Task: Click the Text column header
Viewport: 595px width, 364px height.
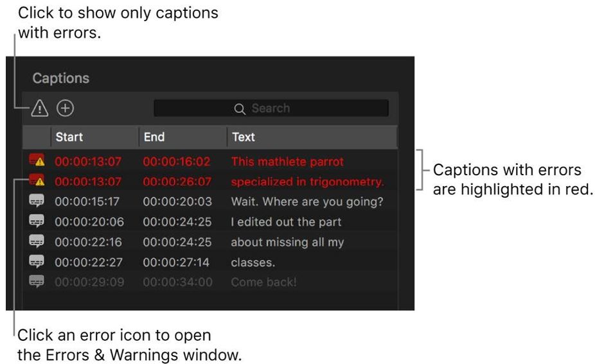Action: tap(244, 137)
